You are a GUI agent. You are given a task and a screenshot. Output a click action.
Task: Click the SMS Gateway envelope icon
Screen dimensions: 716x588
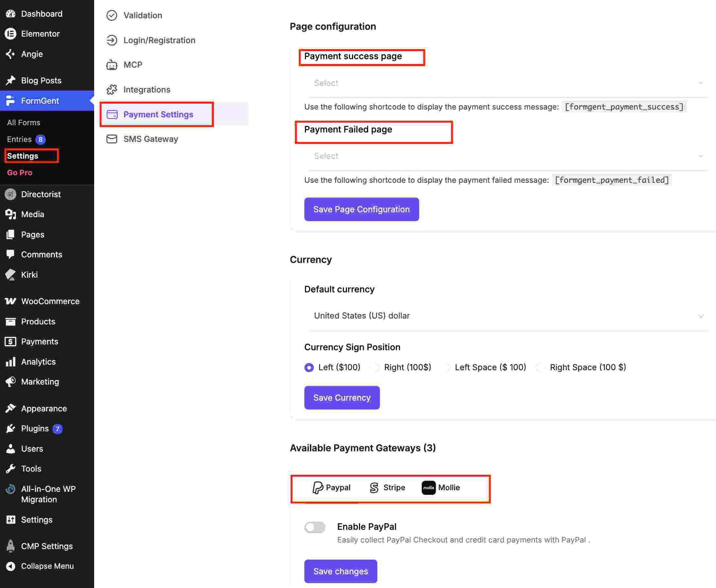pos(112,139)
